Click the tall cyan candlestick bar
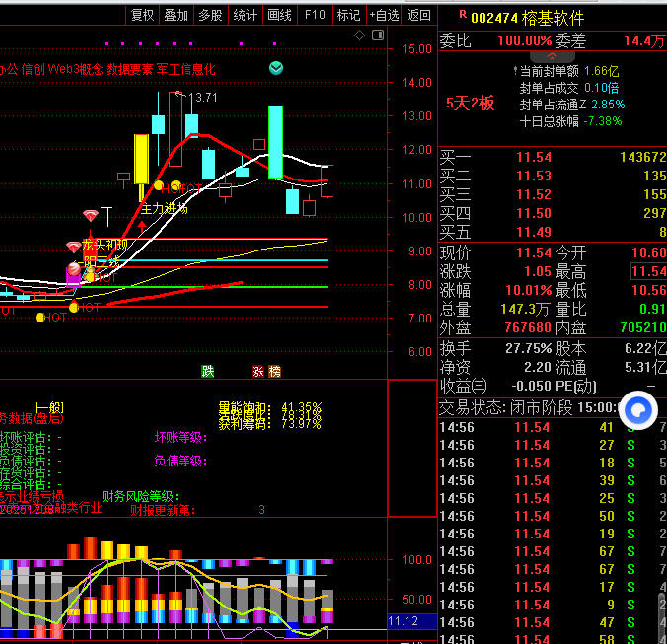The width and height of the screenshot is (667, 644). 276,142
